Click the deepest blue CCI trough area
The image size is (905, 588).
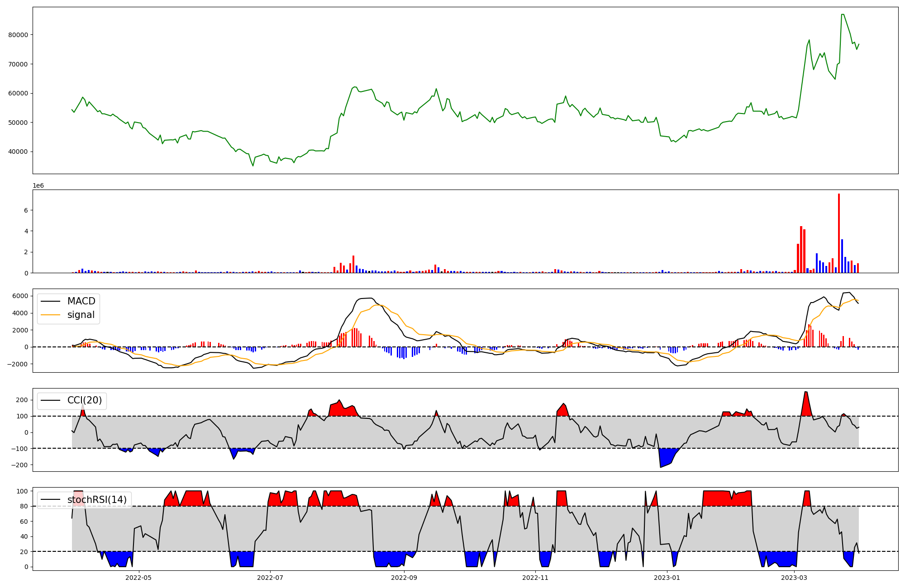click(665, 458)
